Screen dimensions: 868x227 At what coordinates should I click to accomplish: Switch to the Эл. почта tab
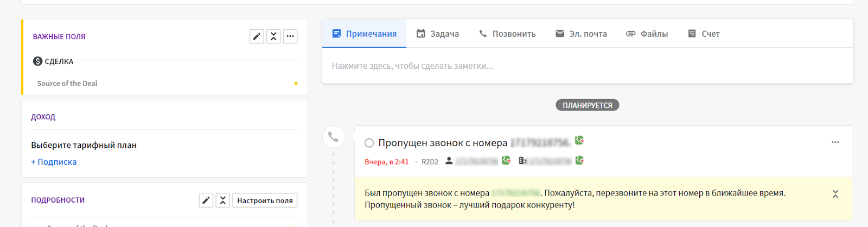pos(581,34)
